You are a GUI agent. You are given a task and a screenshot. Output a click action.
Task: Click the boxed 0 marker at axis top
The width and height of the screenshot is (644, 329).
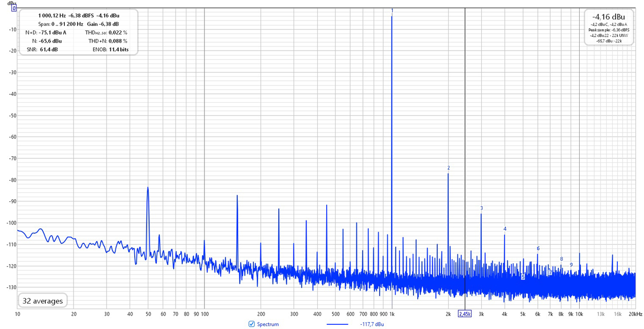pyautogui.click(x=14, y=8)
